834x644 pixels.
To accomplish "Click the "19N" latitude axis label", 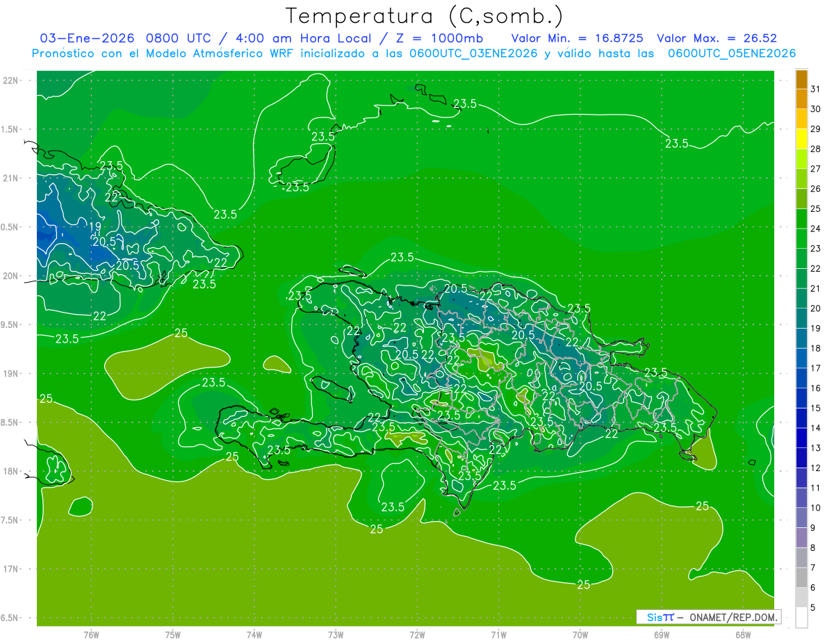I will pos(12,373).
